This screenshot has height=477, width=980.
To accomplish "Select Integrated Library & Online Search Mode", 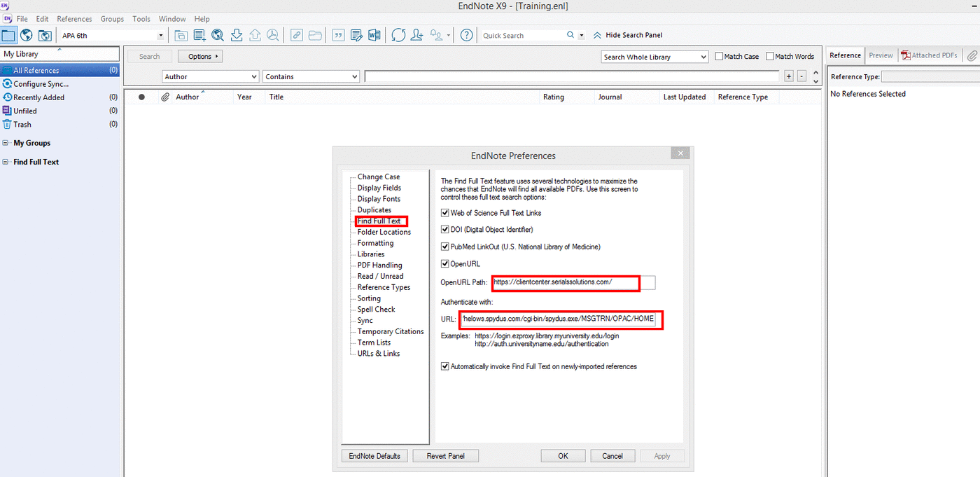I will pos(45,35).
